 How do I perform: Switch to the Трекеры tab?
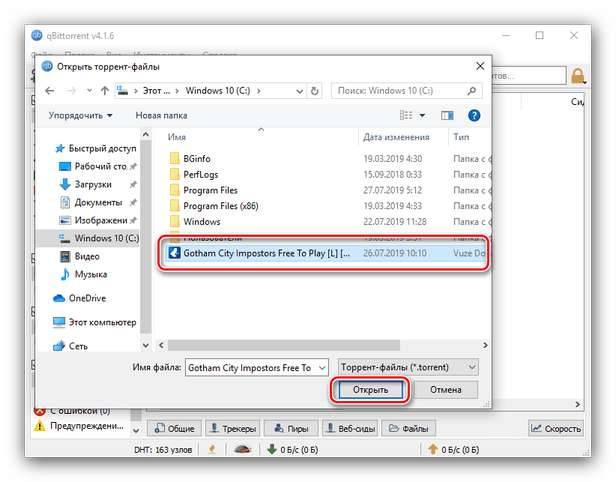tap(237, 428)
